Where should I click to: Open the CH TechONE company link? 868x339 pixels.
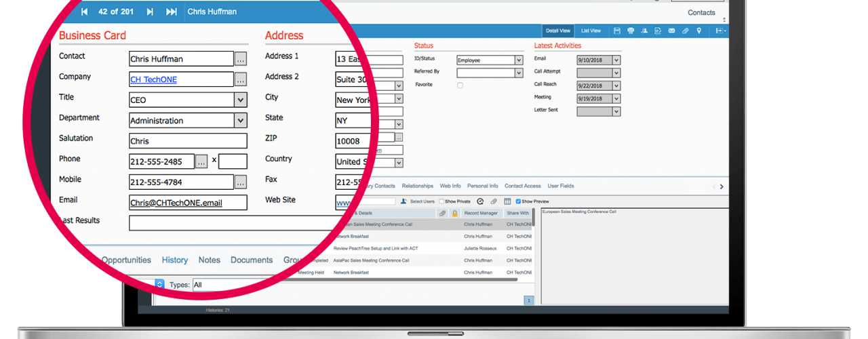point(153,80)
